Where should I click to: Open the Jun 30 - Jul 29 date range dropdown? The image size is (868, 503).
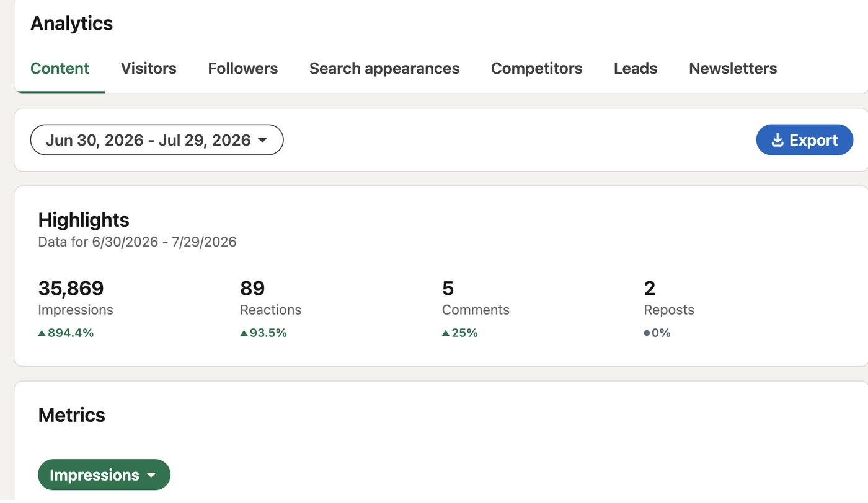tap(157, 140)
